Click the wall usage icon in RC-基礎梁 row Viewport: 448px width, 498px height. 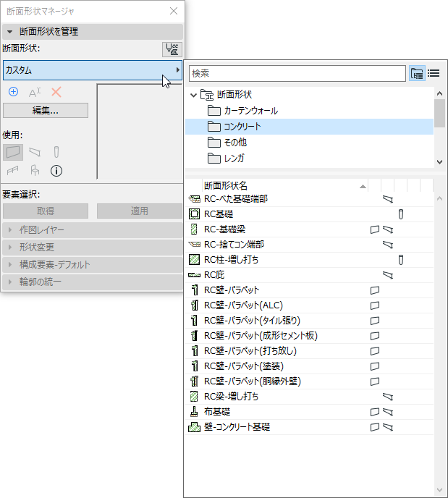375,229
